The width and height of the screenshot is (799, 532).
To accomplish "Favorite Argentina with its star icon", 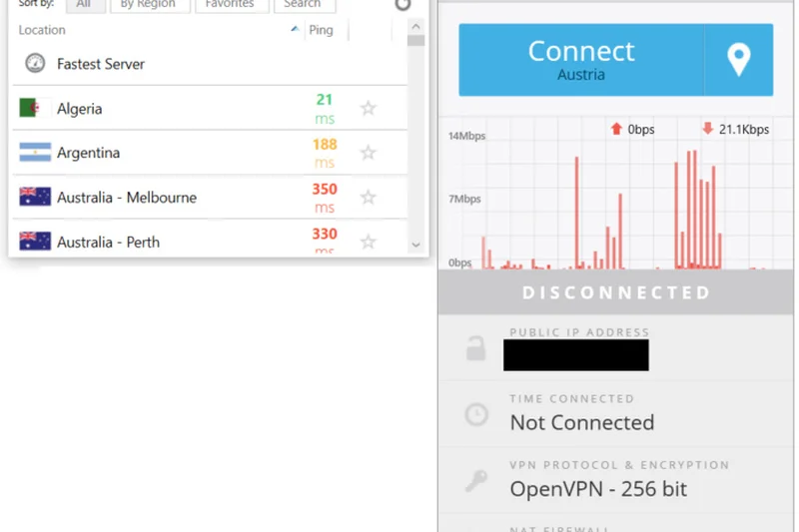I will (368, 153).
